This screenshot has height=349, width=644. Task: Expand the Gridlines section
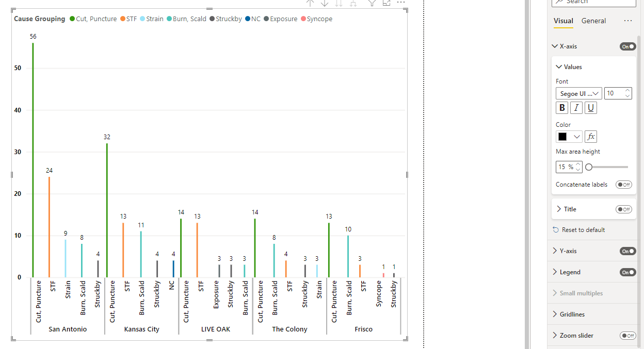coord(555,314)
